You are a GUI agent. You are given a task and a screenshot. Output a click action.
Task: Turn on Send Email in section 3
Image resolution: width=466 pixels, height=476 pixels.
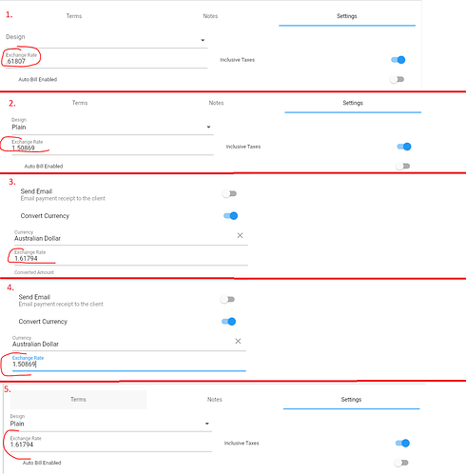pos(229,193)
